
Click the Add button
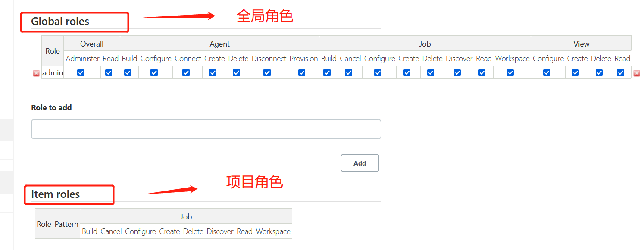click(360, 163)
